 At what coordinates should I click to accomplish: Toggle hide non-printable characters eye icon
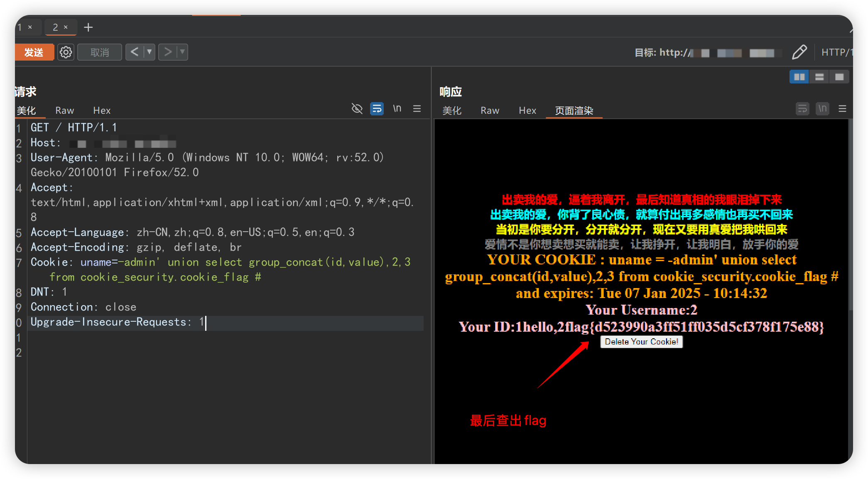click(x=357, y=109)
